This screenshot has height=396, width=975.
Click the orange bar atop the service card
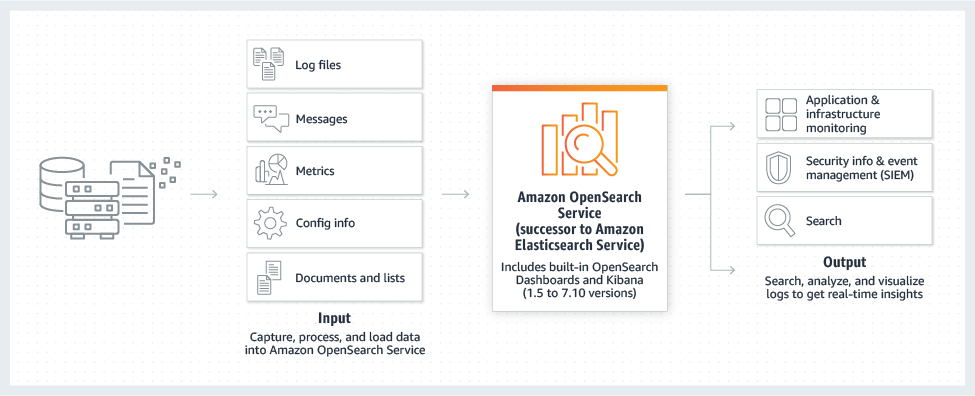coord(580,88)
